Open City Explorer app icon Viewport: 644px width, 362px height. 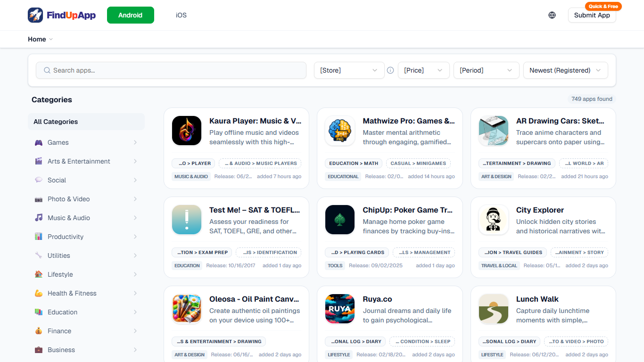pyautogui.click(x=494, y=220)
